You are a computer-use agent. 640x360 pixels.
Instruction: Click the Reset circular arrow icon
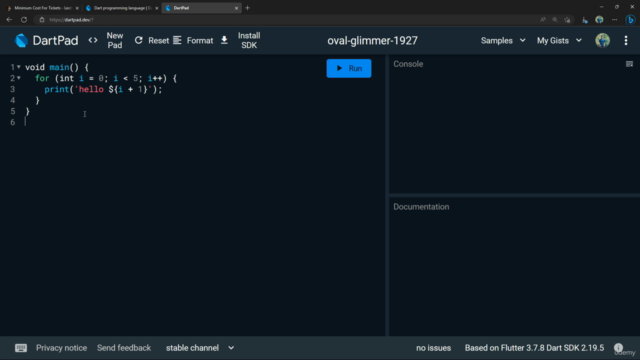[x=139, y=40]
